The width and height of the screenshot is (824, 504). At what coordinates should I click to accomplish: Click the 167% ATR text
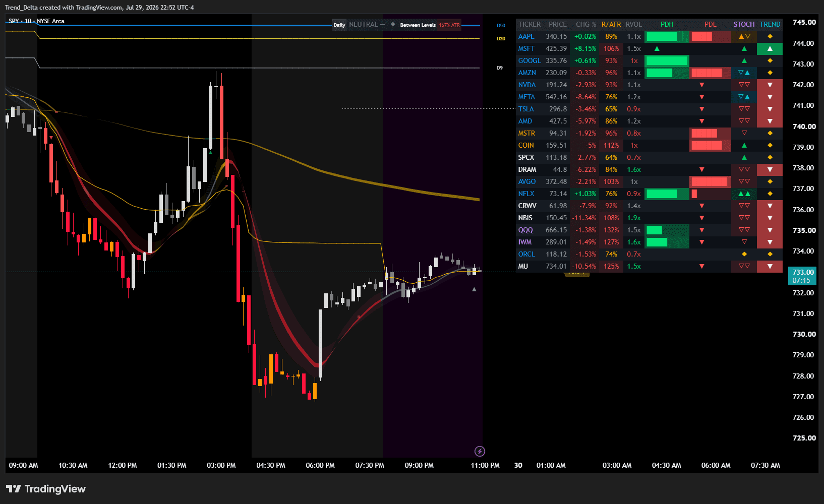tap(449, 25)
